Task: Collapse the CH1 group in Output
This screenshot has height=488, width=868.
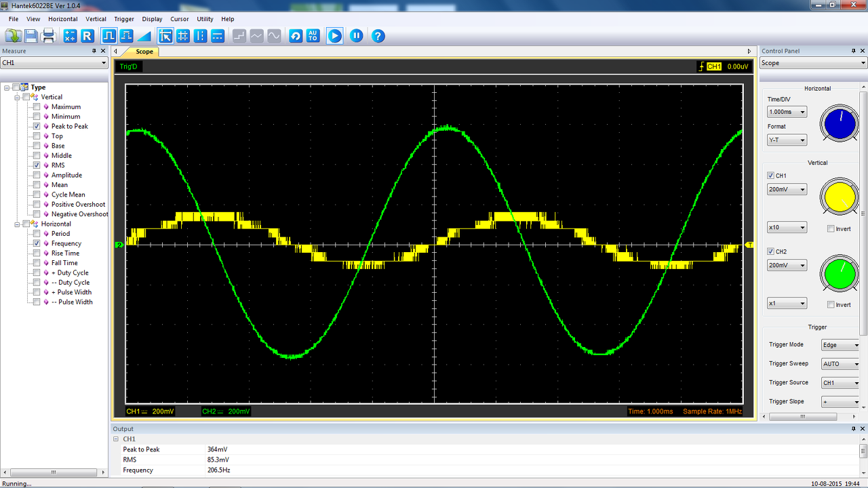Action: [x=116, y=439]
